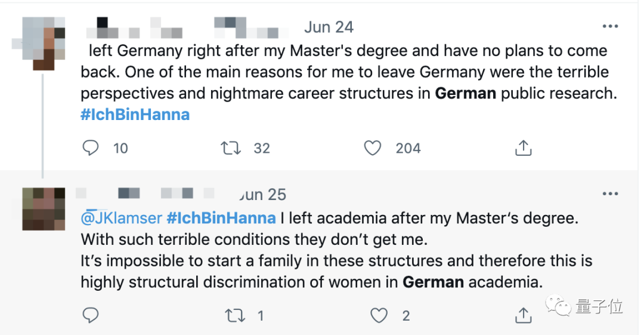Open #IchBinHanna hashtag in first tweet
The height and width of the screenshot is (335, 644).
[x=135, y=115]
